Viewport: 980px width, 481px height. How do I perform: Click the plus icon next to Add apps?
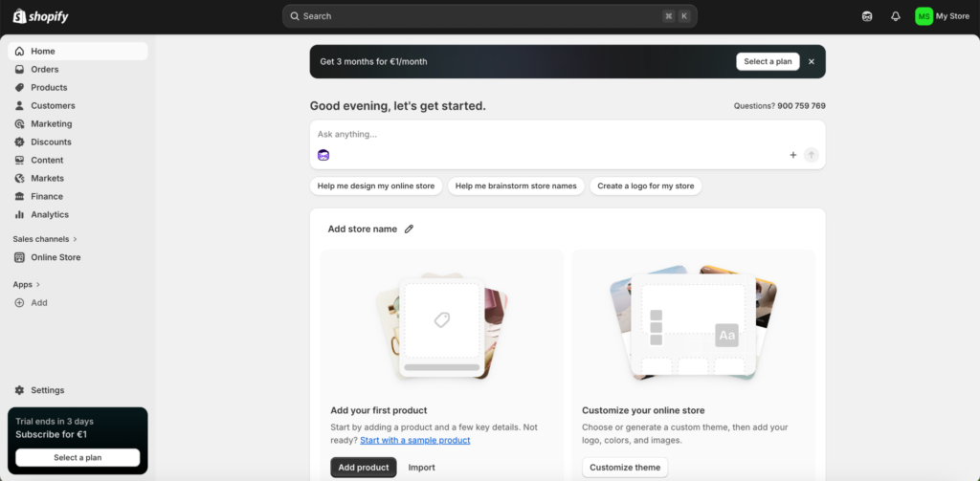(x=20, y=303)
